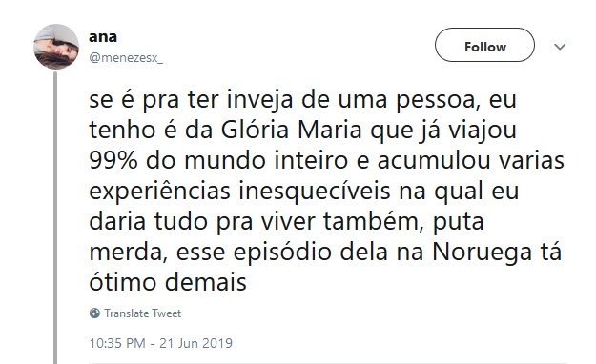Viewport: 596px width, 364px height.
Task: Click the word "episódio" in the tweet
Action: click(282, 253)
